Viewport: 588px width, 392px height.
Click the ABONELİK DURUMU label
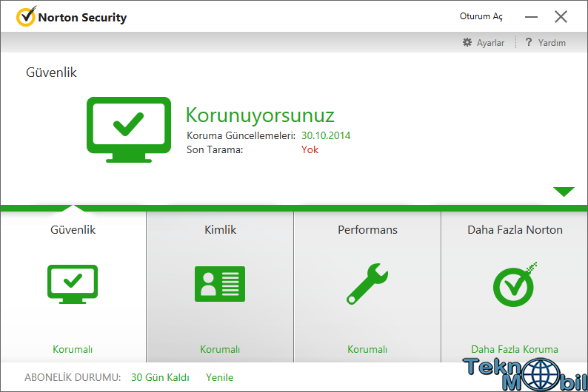click(73, 377)
